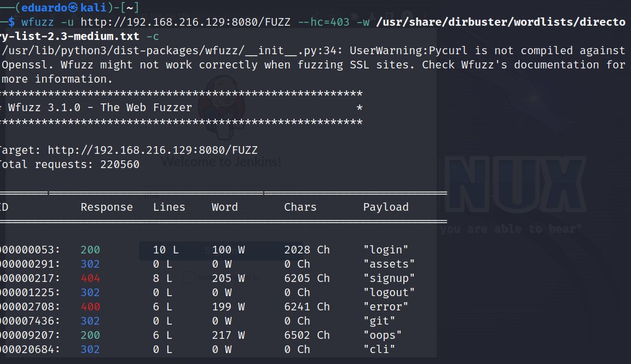This screenshot has height=364, width=631.
Task: Click the 217 W word count
Action: click(228, 336)
